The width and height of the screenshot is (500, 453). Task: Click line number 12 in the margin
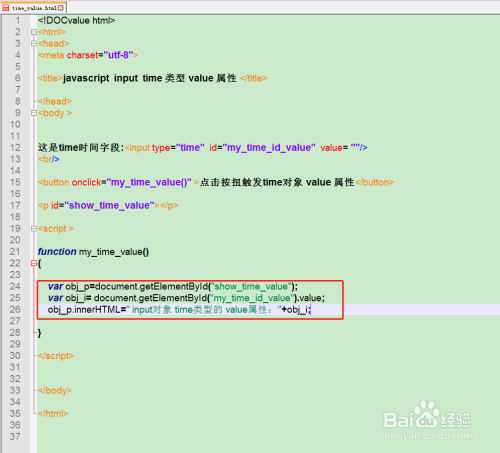tap(15, 148)
